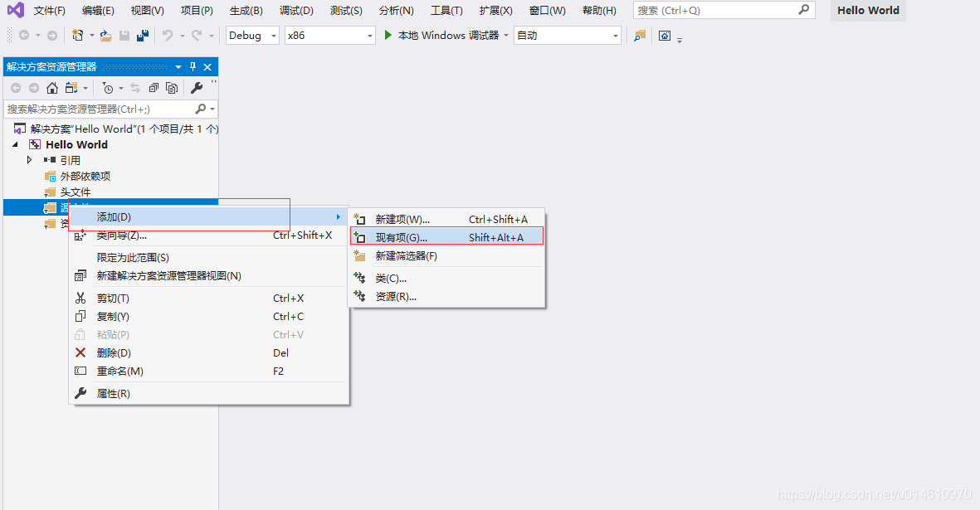
Task: Open the 帮助(H) menu
Action: coord(599,11)
